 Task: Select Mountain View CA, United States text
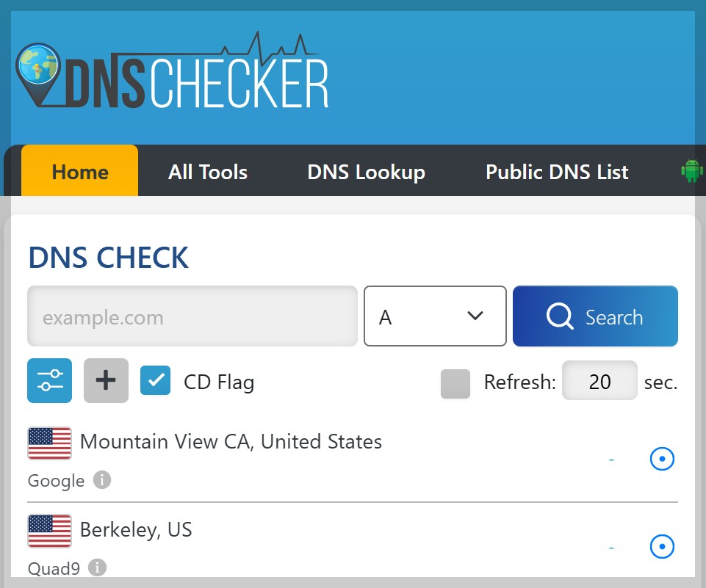[231, 442]
